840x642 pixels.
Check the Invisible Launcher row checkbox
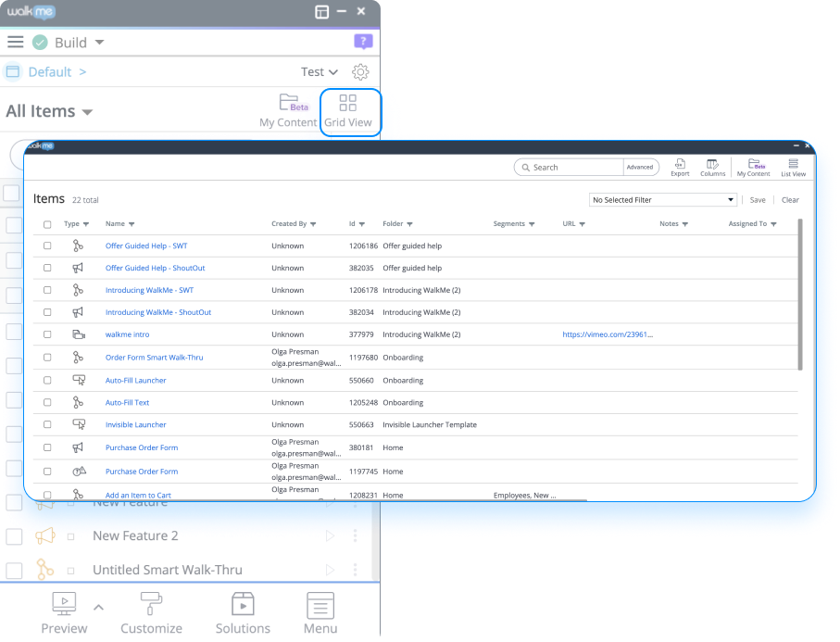[x=47, y=424]
